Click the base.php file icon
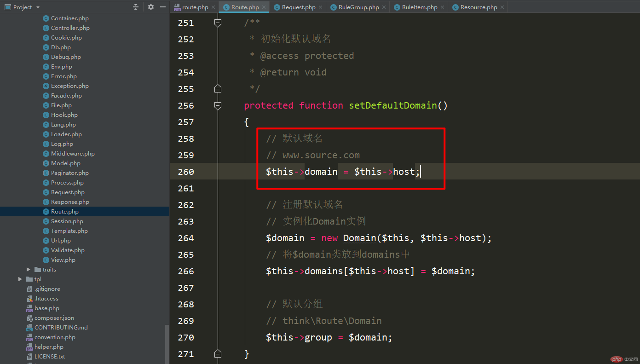This screenshot has height=364, width=640. 29,308
